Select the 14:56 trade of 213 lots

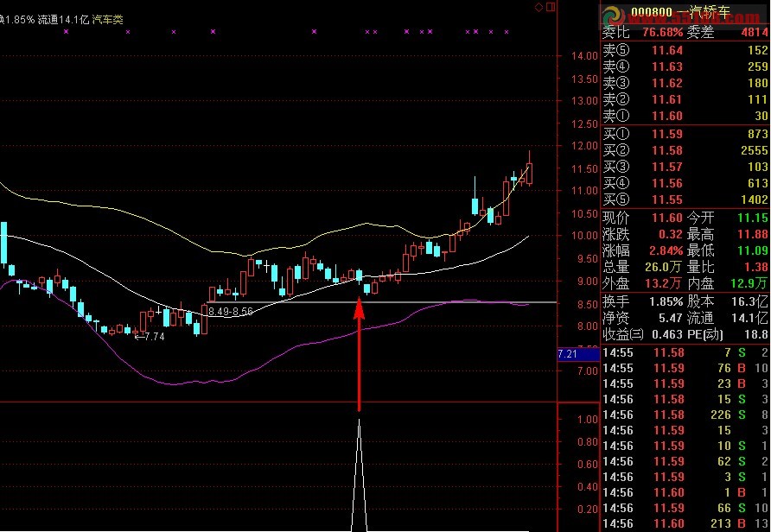coord(685,523)
